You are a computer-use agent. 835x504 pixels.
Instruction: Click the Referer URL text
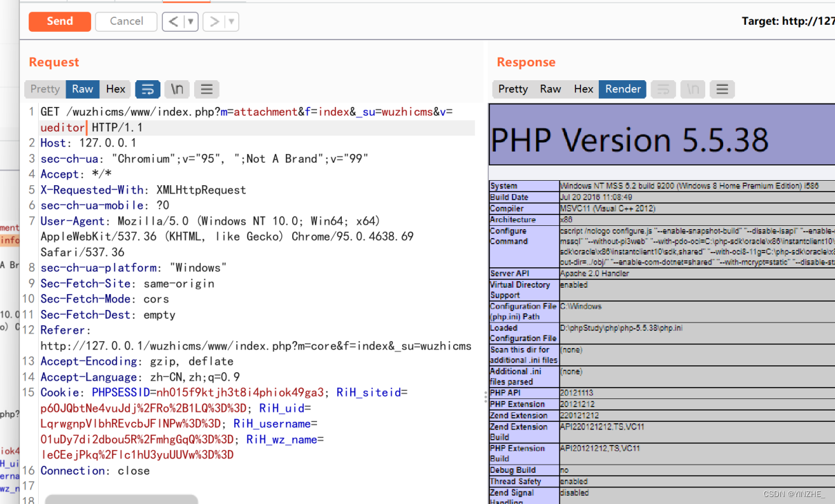pos(256,346)
